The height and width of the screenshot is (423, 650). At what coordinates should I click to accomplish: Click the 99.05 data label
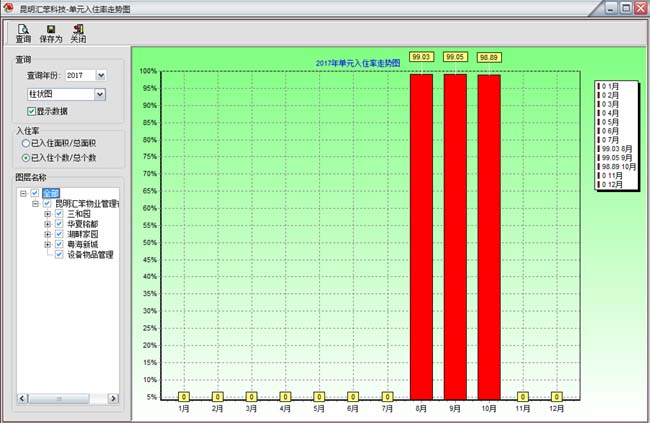click(x=455, y=57)
